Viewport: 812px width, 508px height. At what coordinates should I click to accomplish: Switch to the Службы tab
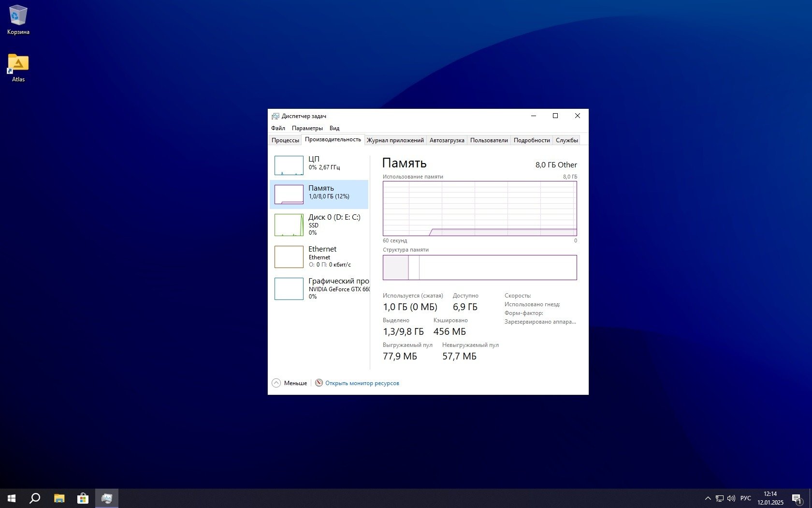[x=566, y=140]
